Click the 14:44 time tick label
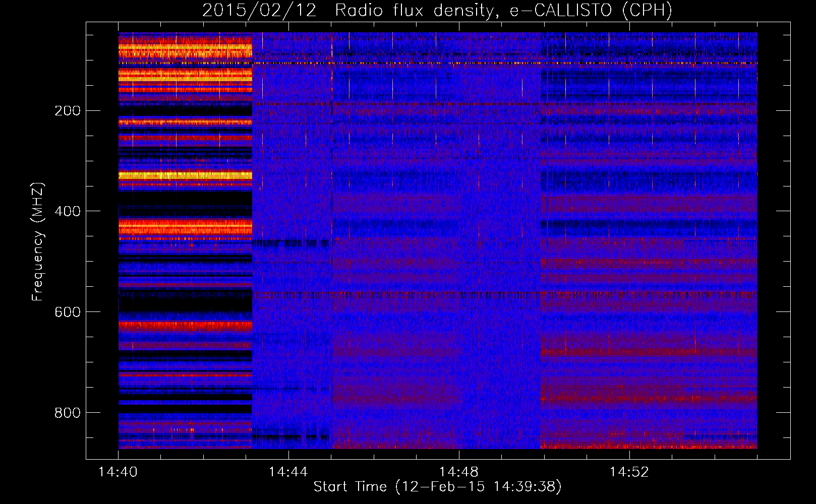The width and height of the screenshot is (816, 504). 288,472
